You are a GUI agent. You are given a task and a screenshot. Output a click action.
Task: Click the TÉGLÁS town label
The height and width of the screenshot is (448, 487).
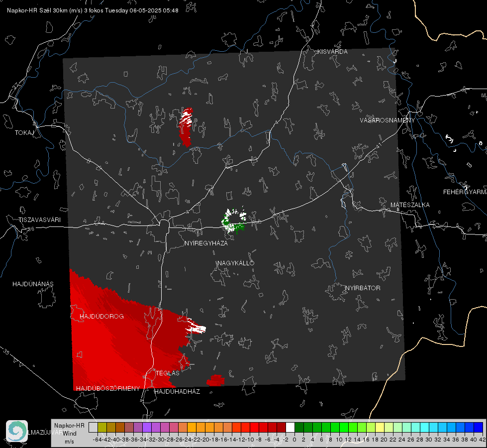(168, 373)
